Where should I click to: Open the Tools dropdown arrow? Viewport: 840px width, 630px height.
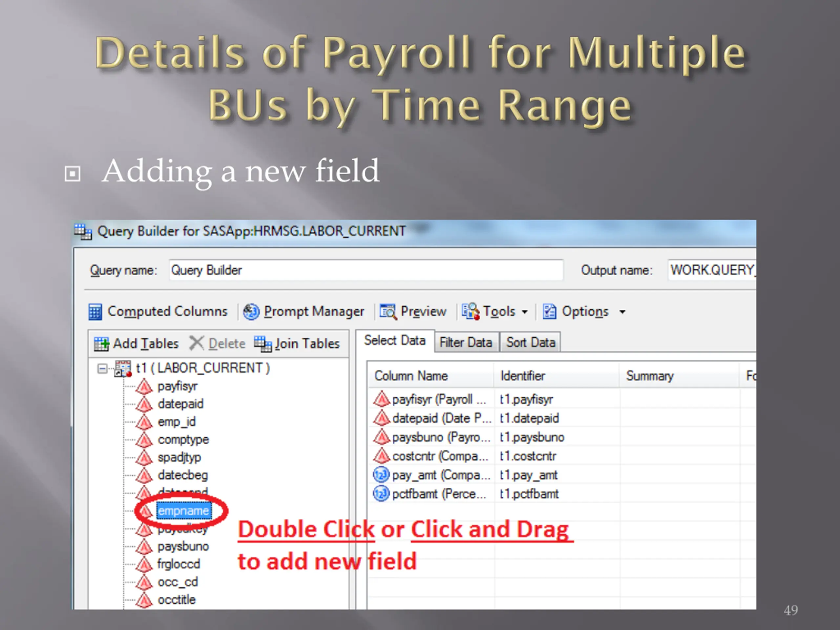coord(525,312)
